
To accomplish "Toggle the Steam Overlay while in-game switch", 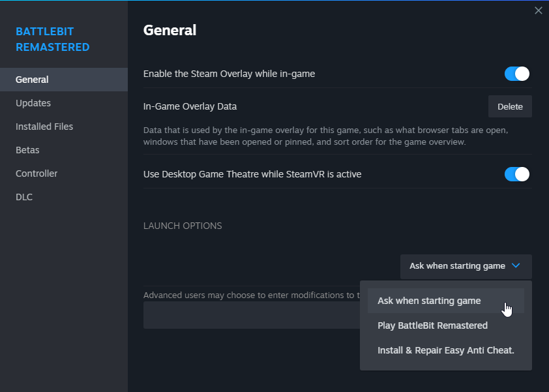I will tap(516, 74).
